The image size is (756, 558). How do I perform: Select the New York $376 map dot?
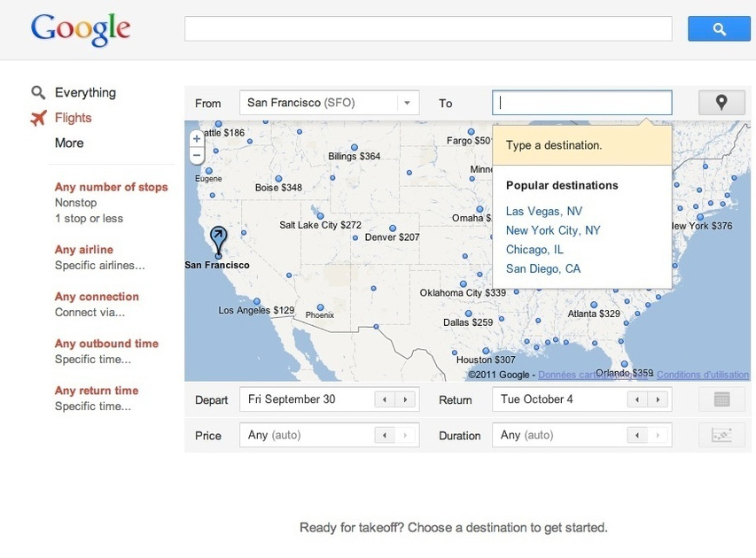[x=700, y=217]
